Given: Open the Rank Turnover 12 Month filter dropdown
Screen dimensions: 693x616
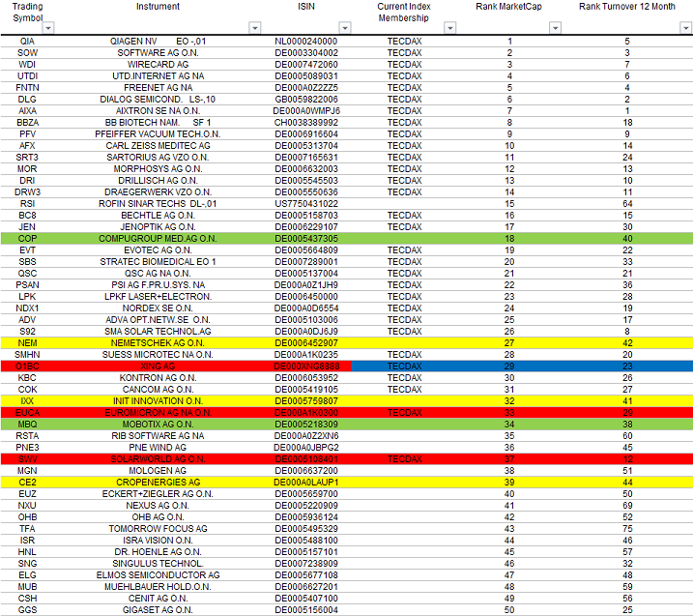Looking at the screenshot, I should click(685, 28).
